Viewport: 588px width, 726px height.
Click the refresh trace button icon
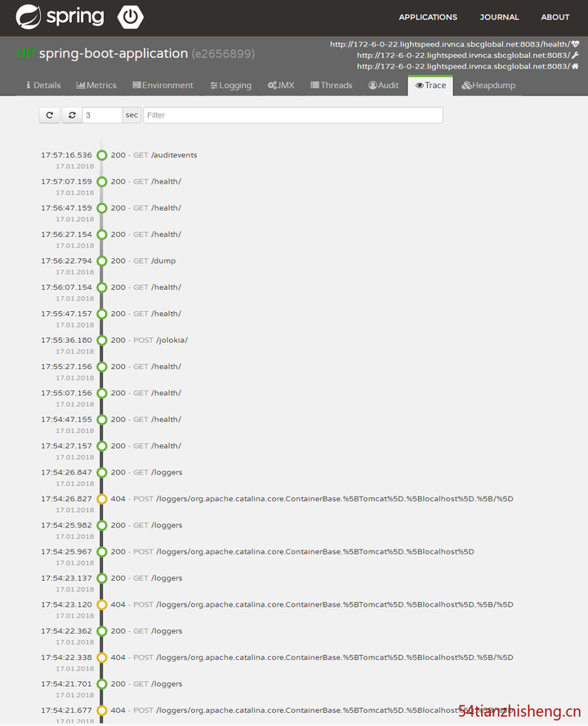[50, 115]
